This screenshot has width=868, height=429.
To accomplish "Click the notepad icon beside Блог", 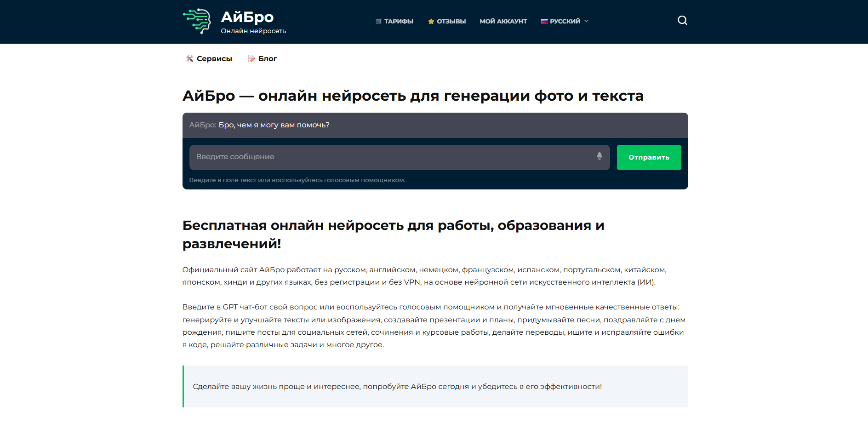I will click(x=251, y=58).
